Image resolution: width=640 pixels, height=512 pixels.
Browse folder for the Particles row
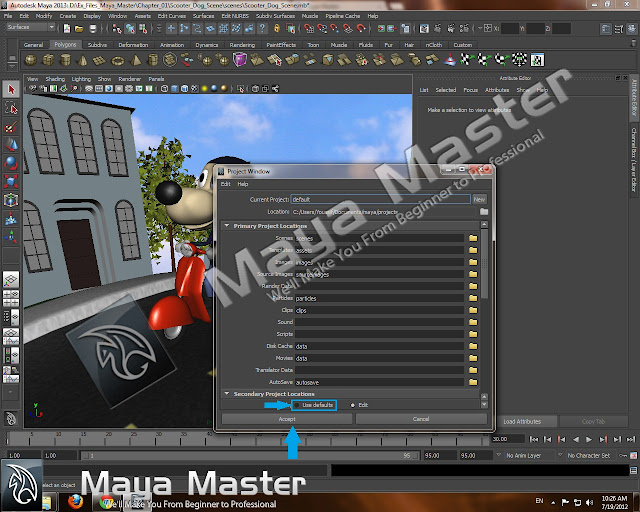(x=473, y=298)
